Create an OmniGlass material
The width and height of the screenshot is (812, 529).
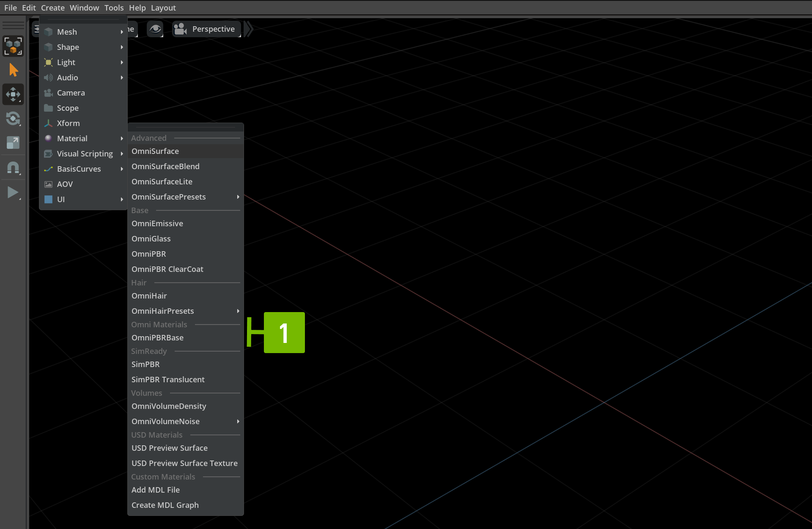coord(186,238)
